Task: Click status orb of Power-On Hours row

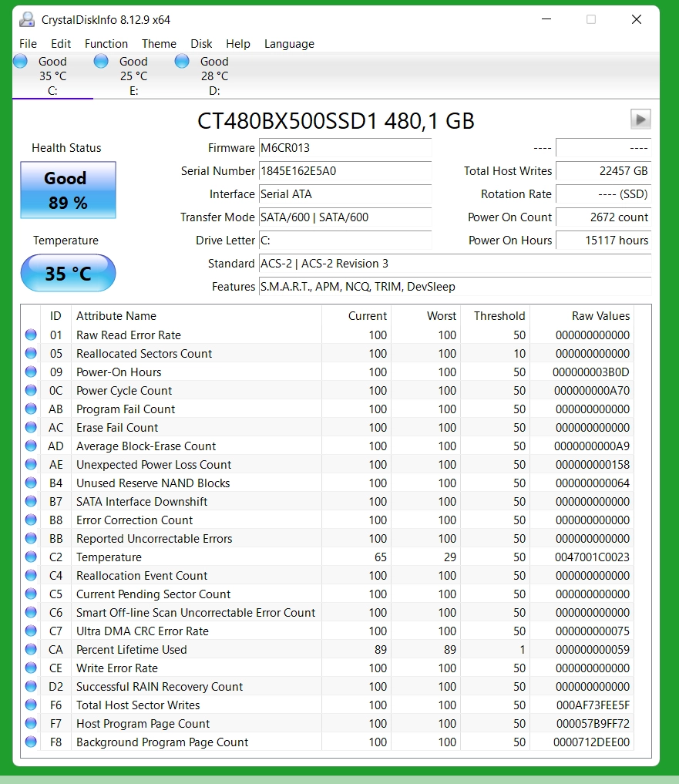Action: tap(31, 372)
